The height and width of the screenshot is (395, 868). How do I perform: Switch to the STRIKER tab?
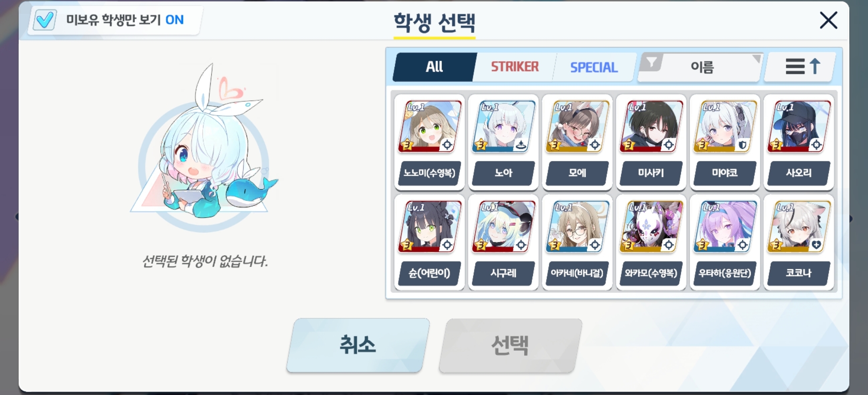[x=515, y=67]
